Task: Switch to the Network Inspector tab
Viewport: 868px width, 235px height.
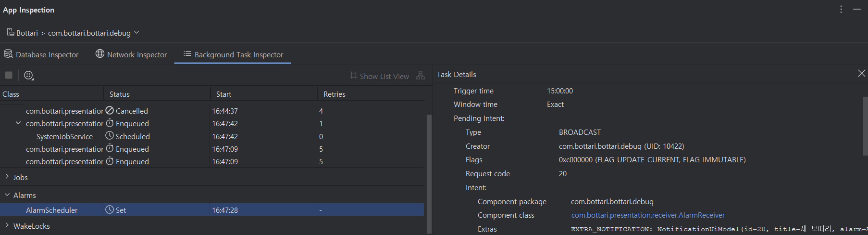Action: pos(136,54)
